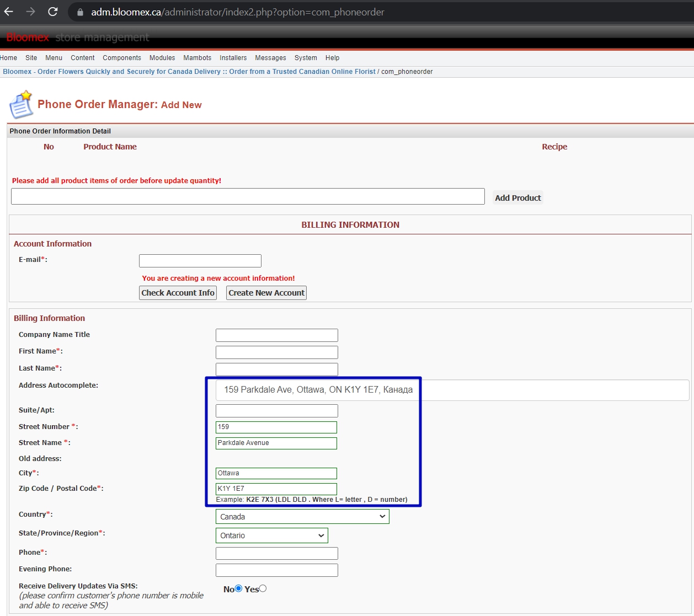Open the State/Province/Region dropdown
This screenshot has width=694, height=616.
(272, 535)
